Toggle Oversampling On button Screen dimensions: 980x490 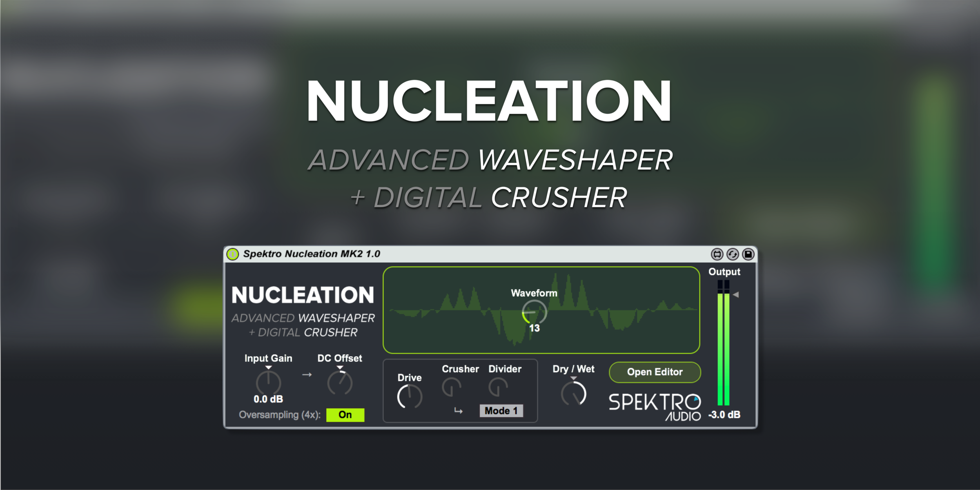click(345, 415)
